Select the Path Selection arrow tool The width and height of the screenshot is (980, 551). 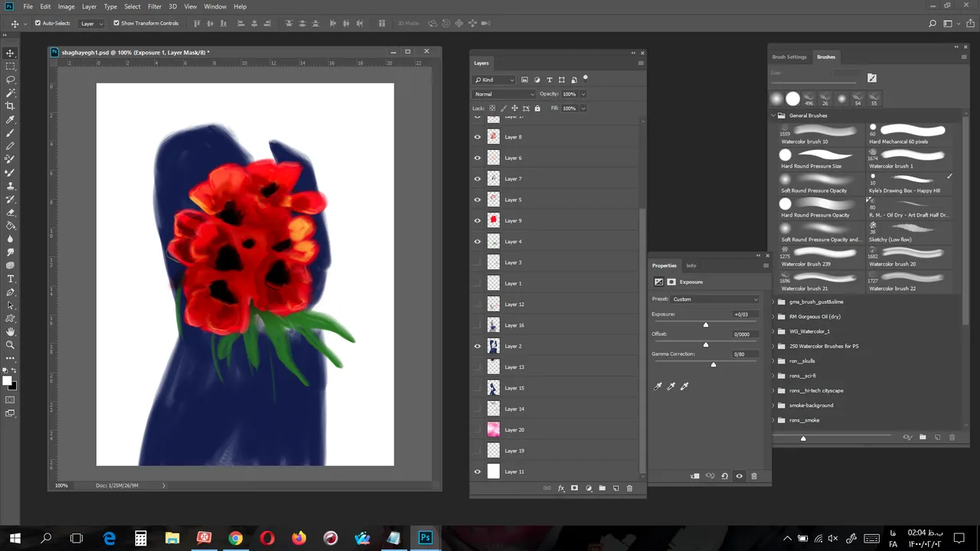(x=10, y=305)
